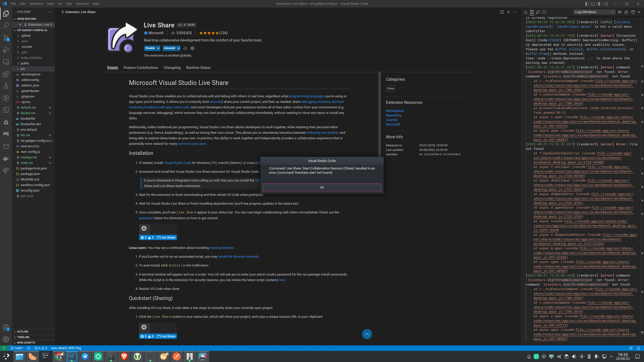Open the extension settings gear near Uninstall
Screen dimensions: 644x362
(192, 48)
